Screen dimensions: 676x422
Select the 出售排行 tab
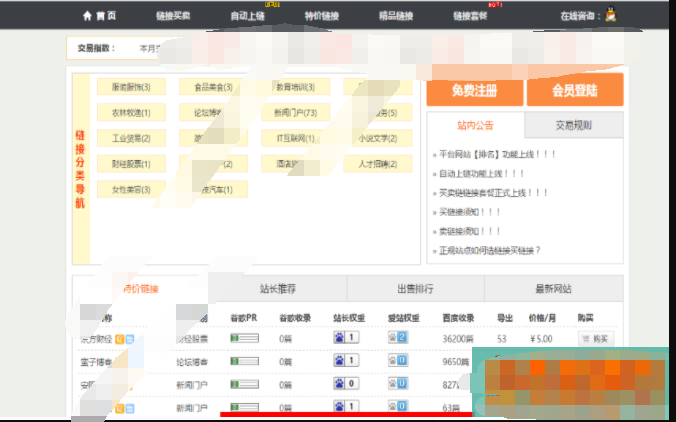415,288
